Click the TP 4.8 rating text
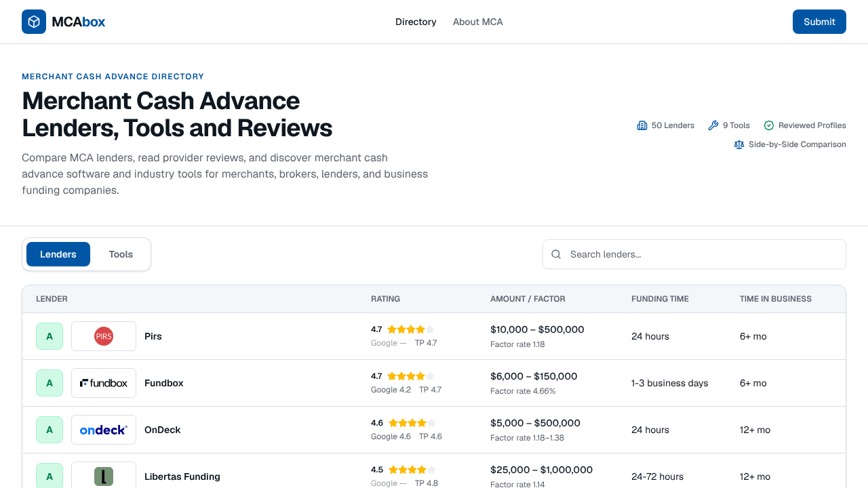This screenshot has height=488, width=868. (x=427, y=483)
